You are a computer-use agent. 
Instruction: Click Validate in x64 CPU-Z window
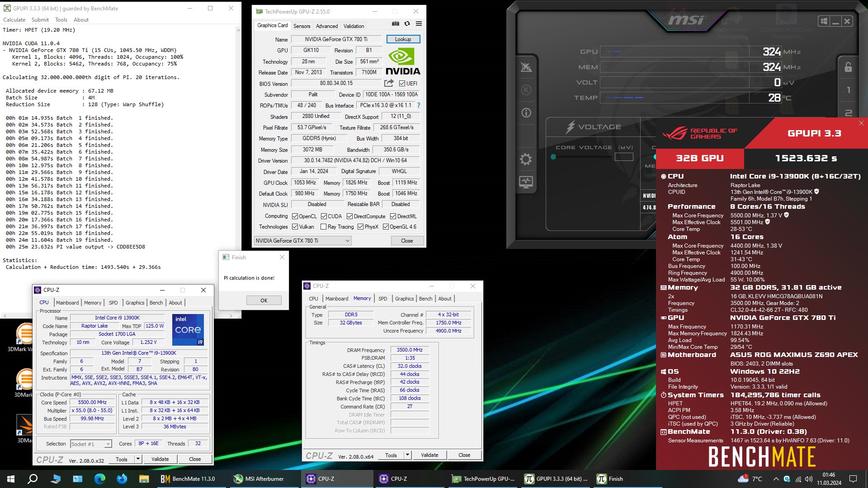[x=429, y=455]
